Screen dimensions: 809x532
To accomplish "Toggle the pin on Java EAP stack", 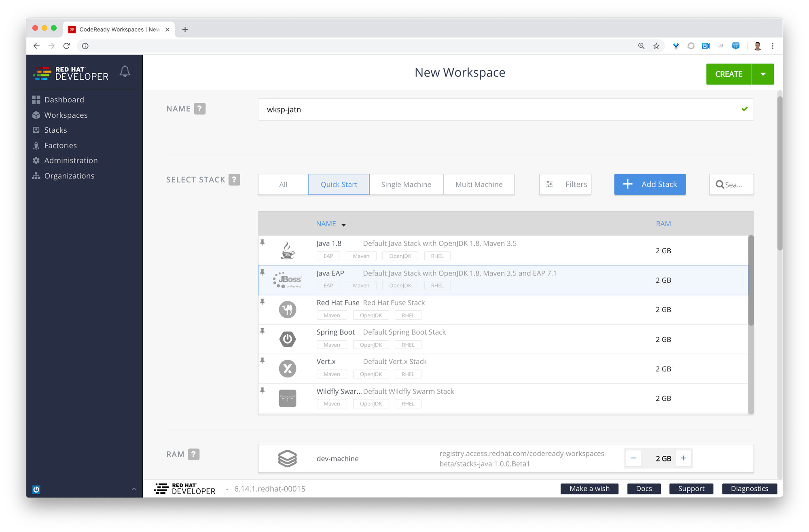I will pyautogui.click(x=263, y=272).
